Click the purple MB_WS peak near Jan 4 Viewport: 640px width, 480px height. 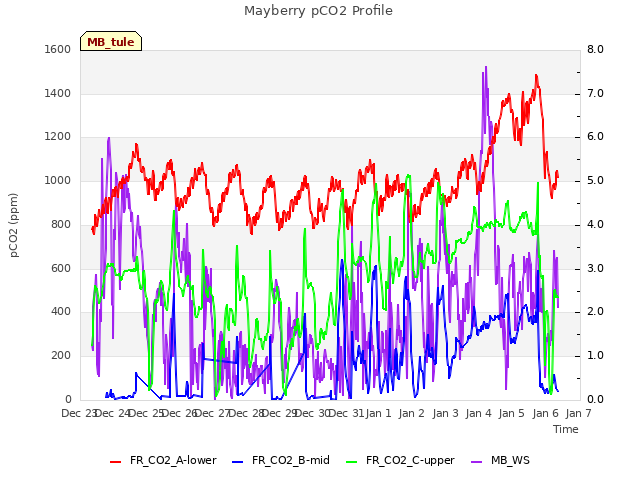coord(486,68)
